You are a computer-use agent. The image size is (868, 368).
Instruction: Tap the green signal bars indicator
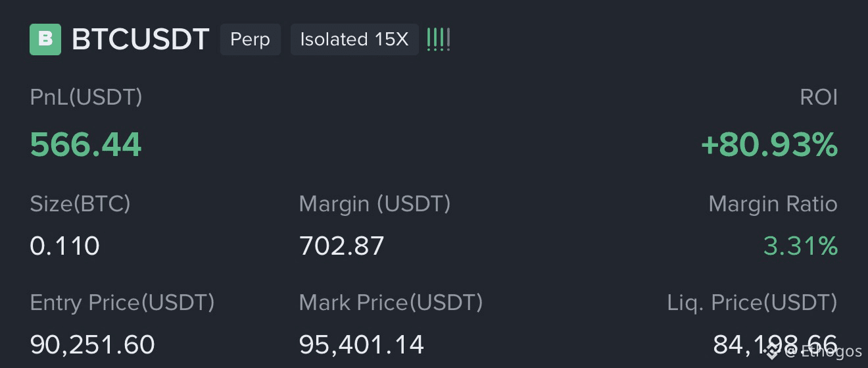[439, 39]
